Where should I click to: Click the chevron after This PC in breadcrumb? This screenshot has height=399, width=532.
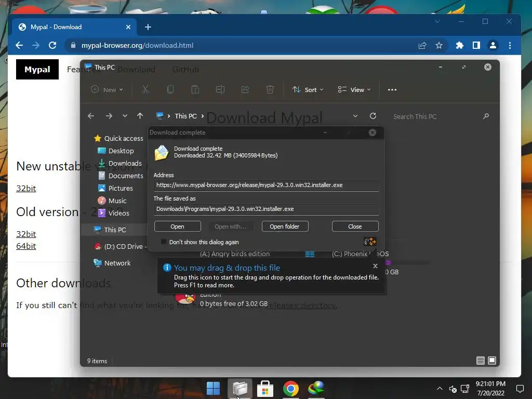click(x=203, y=116)
